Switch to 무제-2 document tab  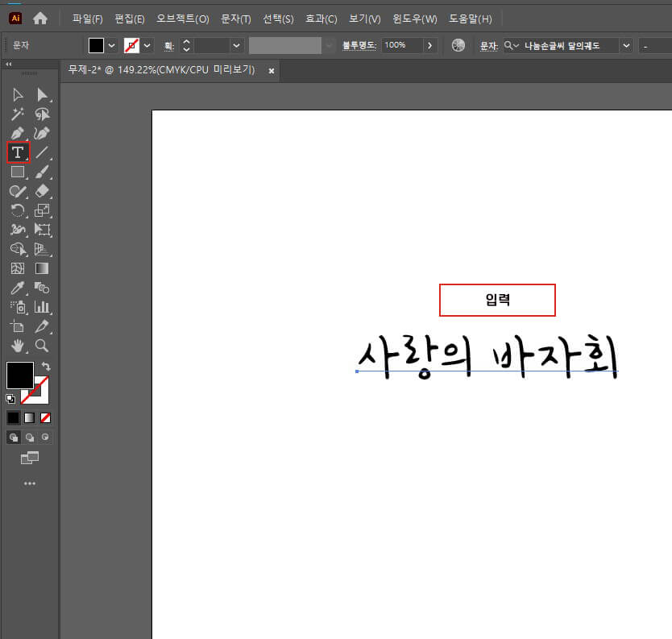click(162, 70)
